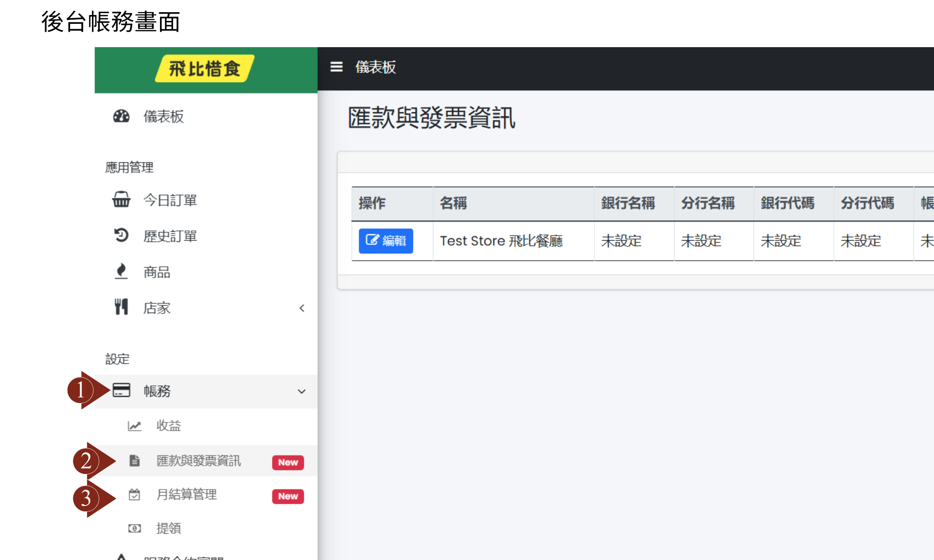Click the 店家 fork and knife icon
934x560 pixels.
point(121,307)
